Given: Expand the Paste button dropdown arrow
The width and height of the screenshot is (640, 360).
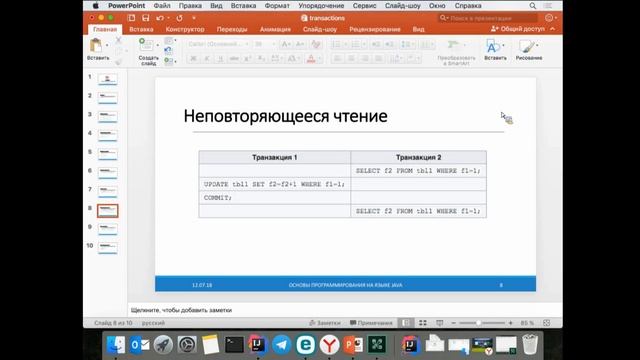Looking at the screenshot, I should click(x=107, y=45).
